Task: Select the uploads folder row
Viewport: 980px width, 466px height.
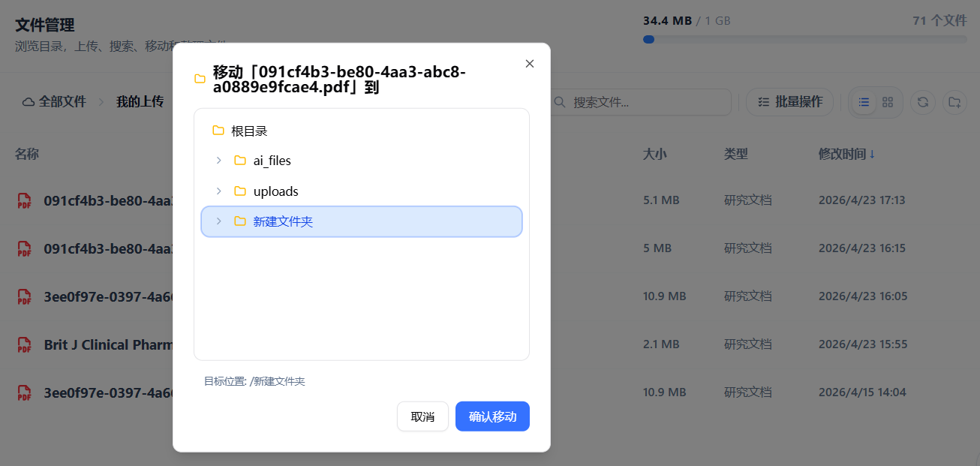Action: click(362, 191)
